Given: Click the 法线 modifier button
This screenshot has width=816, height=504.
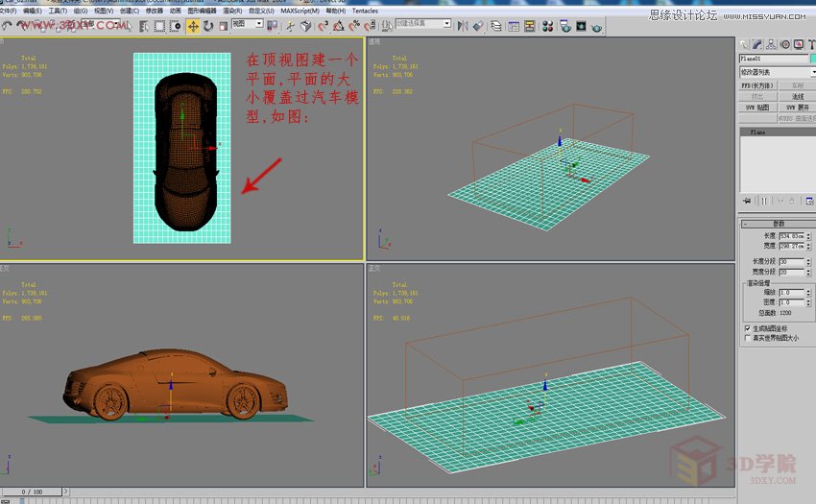Looking at the screenshot, I should tap(797, 96).
